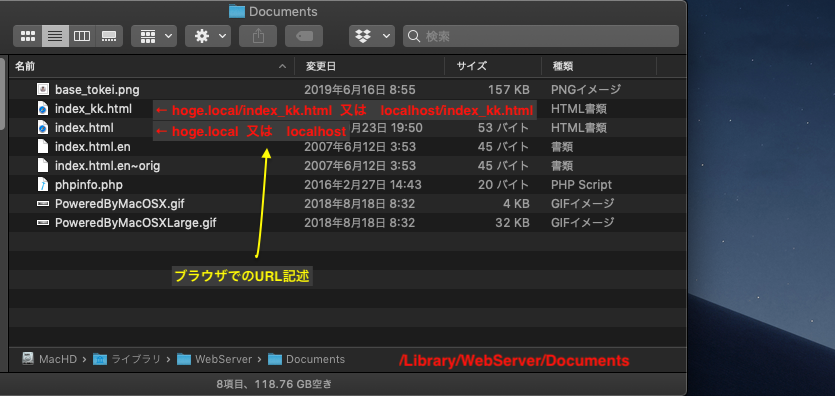Toggle sort direction arrow in 名前 header
This screenshot has width=835, height=396.
pyautogui.click(x=282, y=67)
